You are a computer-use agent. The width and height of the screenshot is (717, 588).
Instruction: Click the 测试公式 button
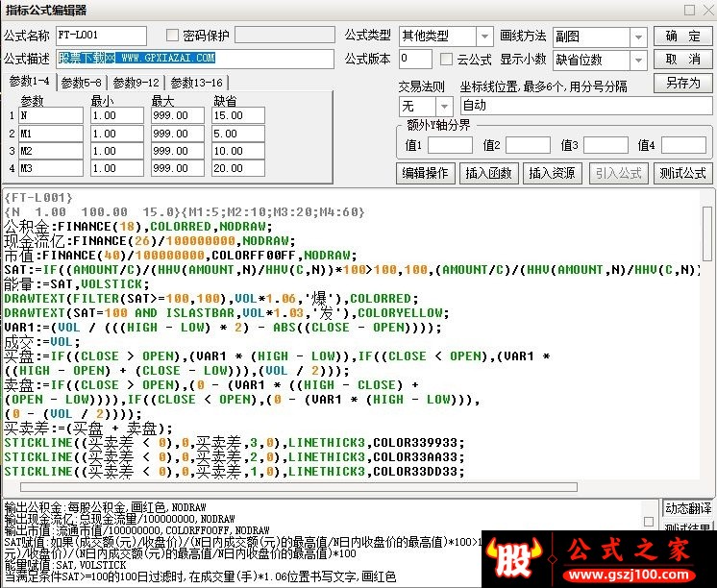tap(682, 173)
